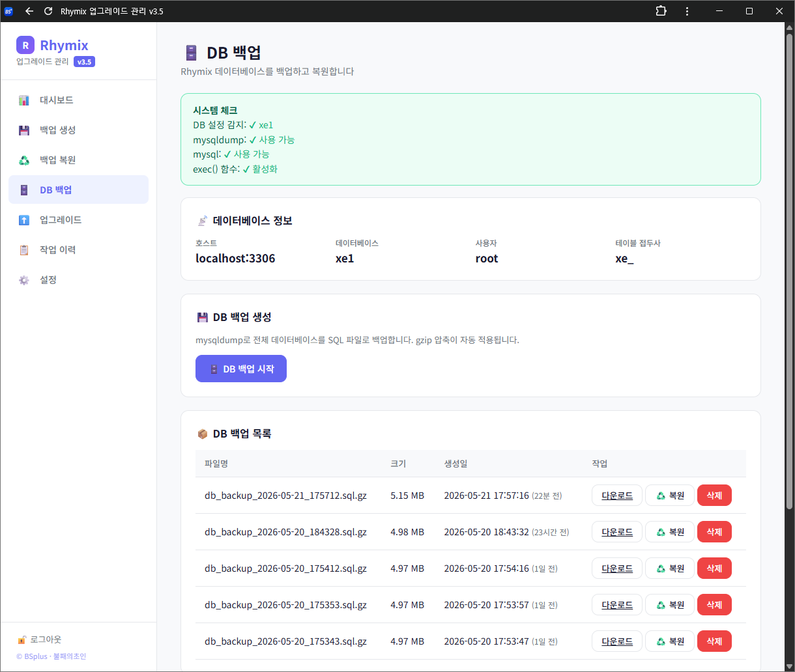The height and width of the screenshot is (672, 795).
Task: Delete backup db_backup_2026-05-20_184328.sql.gz
Action: (714, 532)
